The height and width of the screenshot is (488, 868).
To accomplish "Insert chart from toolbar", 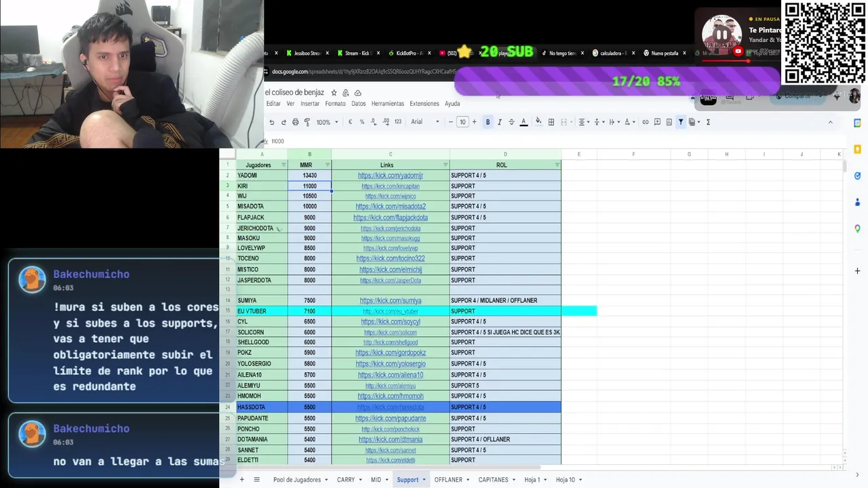I will (669, 122).
